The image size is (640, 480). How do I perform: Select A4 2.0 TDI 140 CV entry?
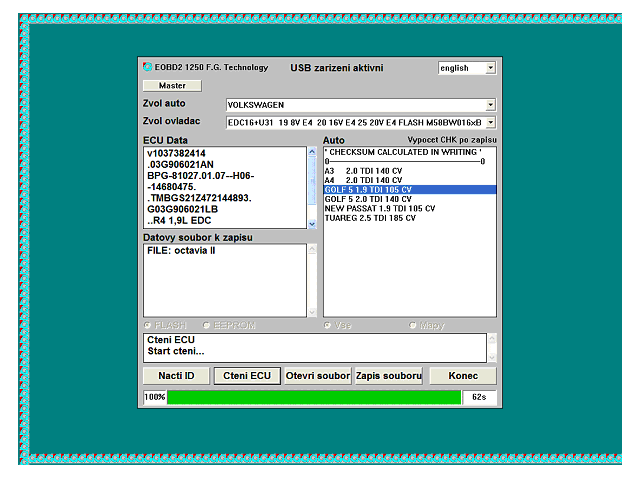[x=410, y=180]
